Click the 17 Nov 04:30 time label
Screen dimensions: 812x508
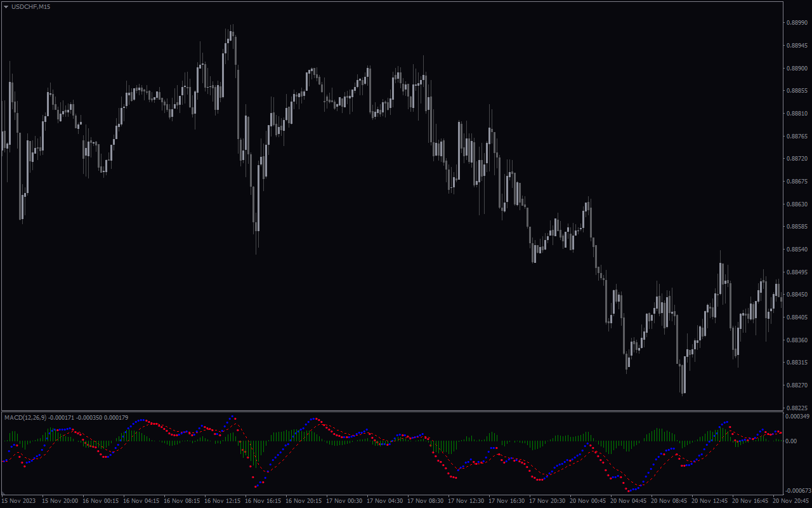pos(385,501)
